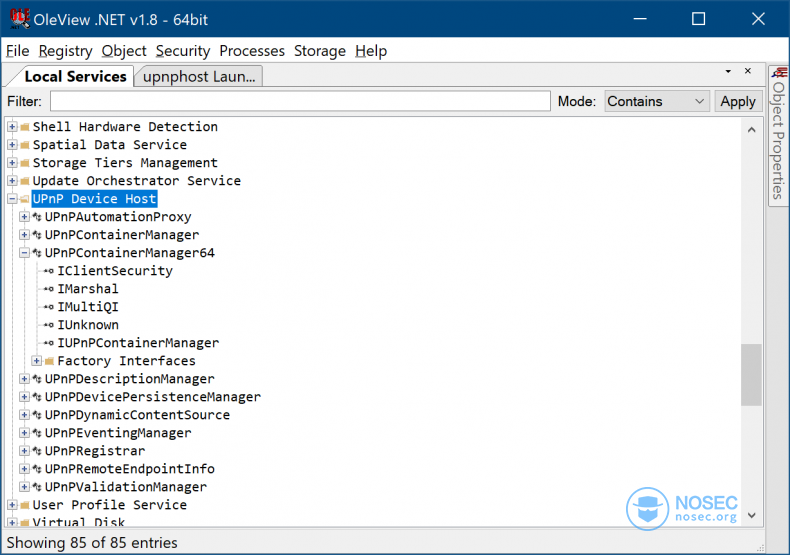Click the UPnPValidationManager class icon

click(x=37, y=487)
